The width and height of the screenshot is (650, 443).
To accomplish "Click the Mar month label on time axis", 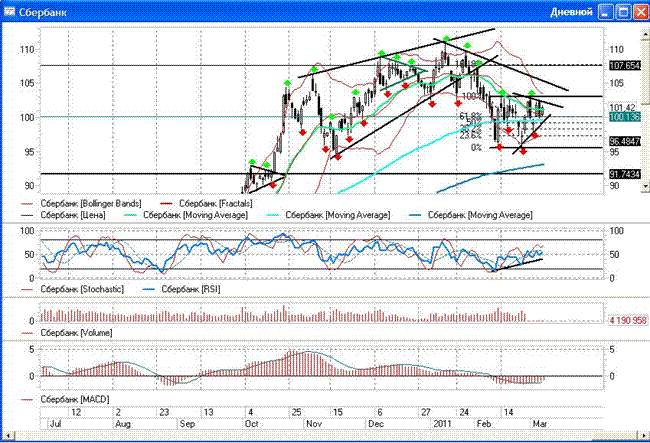I will pos(540,424).
